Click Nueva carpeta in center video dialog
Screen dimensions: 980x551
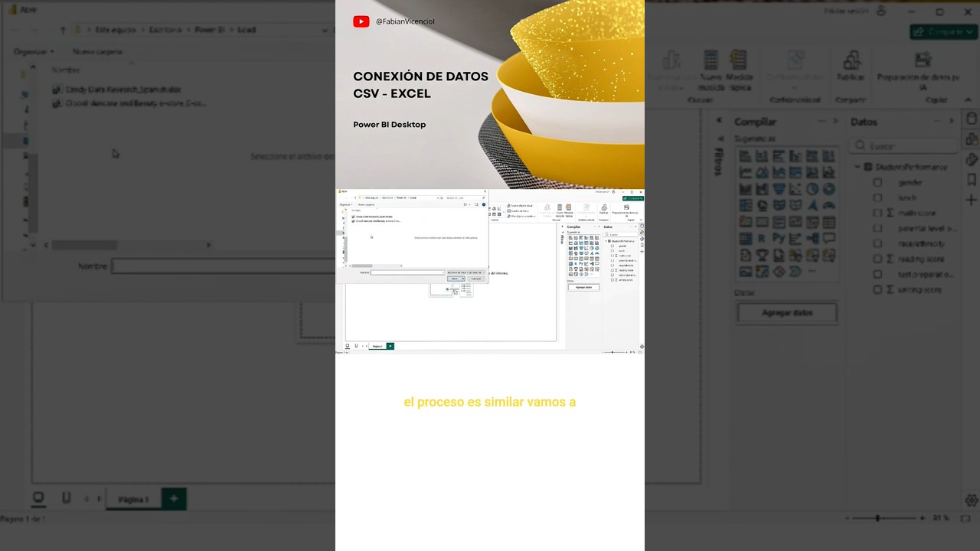[366, 204]
